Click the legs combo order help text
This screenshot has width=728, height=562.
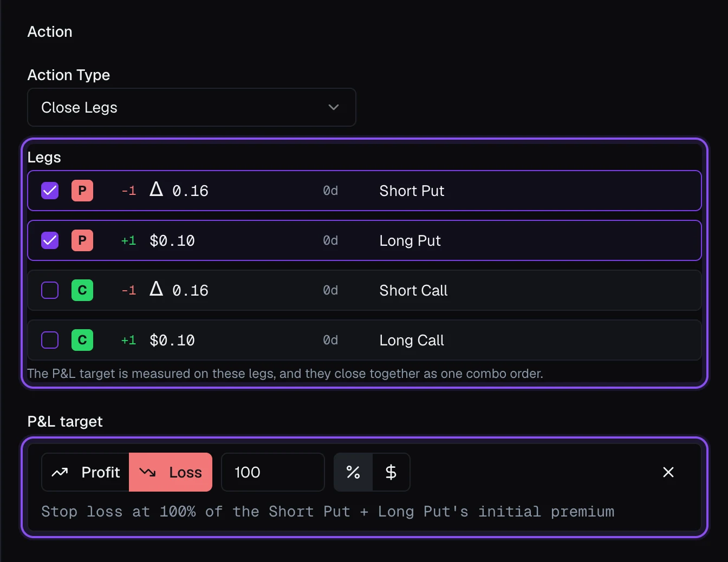[285, 374]
